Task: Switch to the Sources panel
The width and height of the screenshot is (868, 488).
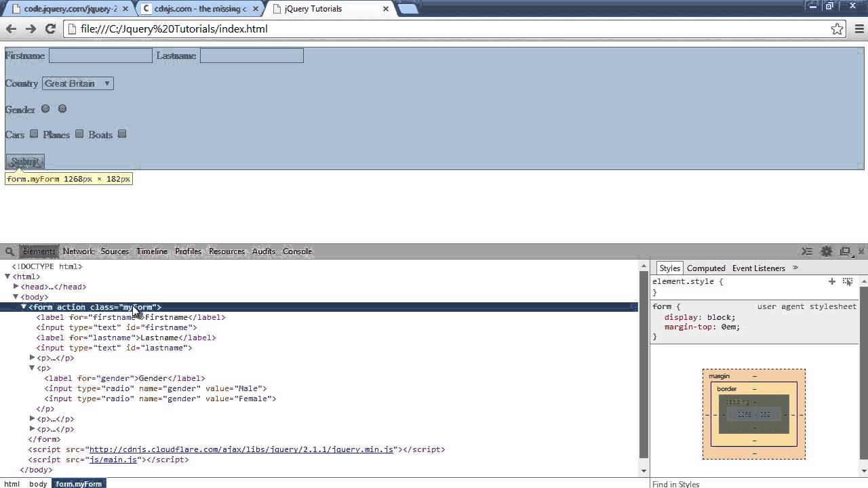Action: (x=115, y=251)
